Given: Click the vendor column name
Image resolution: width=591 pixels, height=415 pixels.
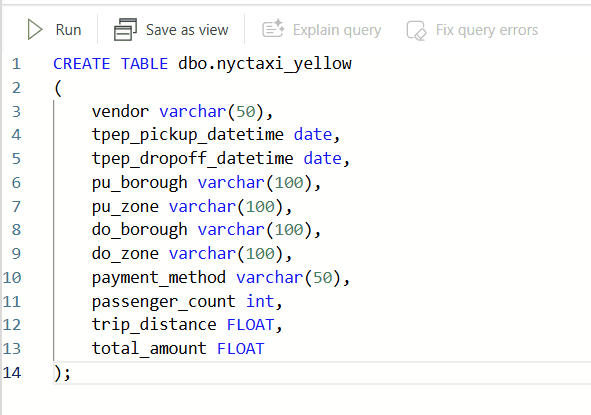Looking at the screenshot, I should [120, 112].
